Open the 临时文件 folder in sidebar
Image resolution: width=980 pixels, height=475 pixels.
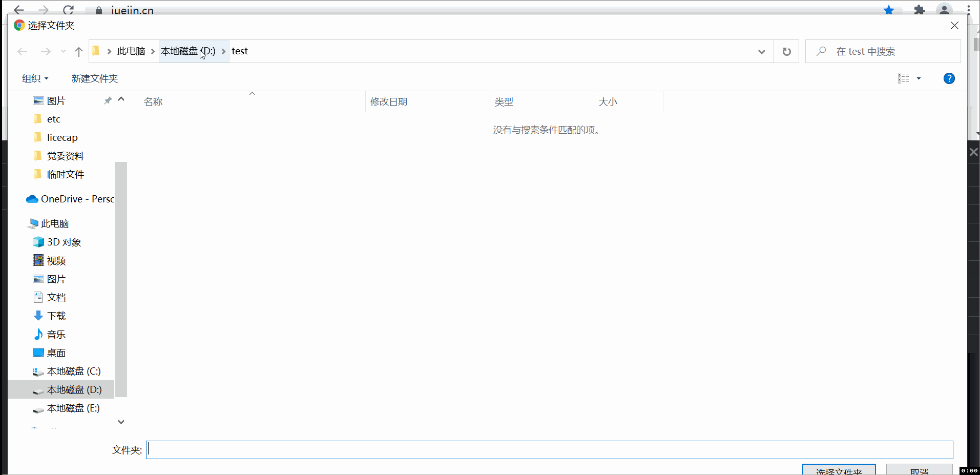point(66,175)
